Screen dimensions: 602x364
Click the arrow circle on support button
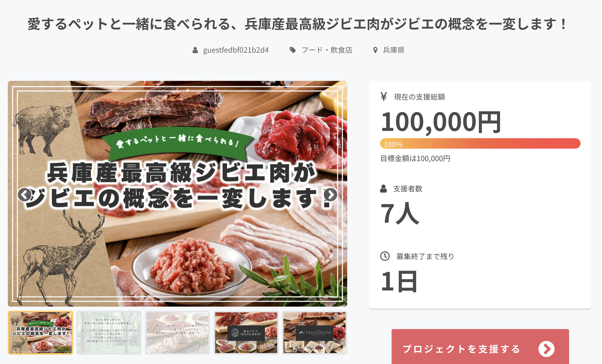coord(546,349)
